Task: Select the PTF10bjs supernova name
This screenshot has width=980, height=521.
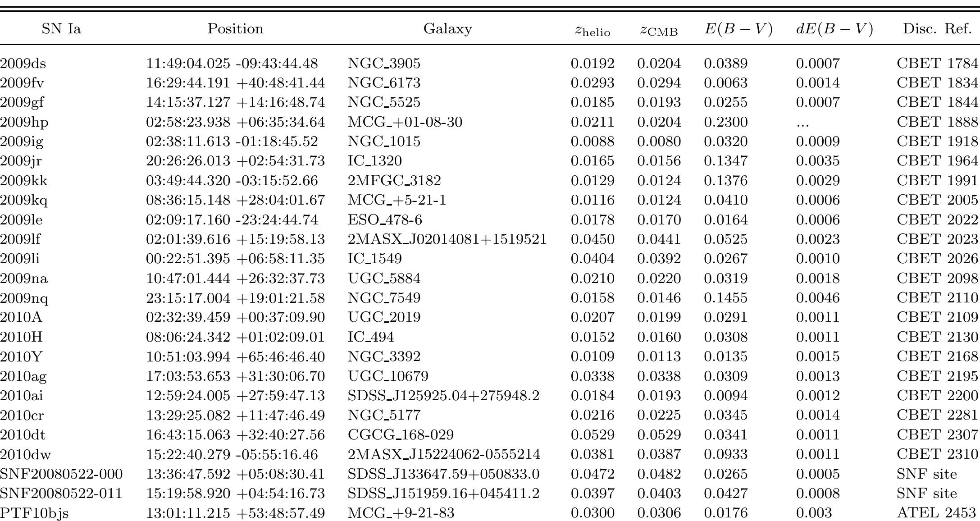Action: click(x=34, y=513)
